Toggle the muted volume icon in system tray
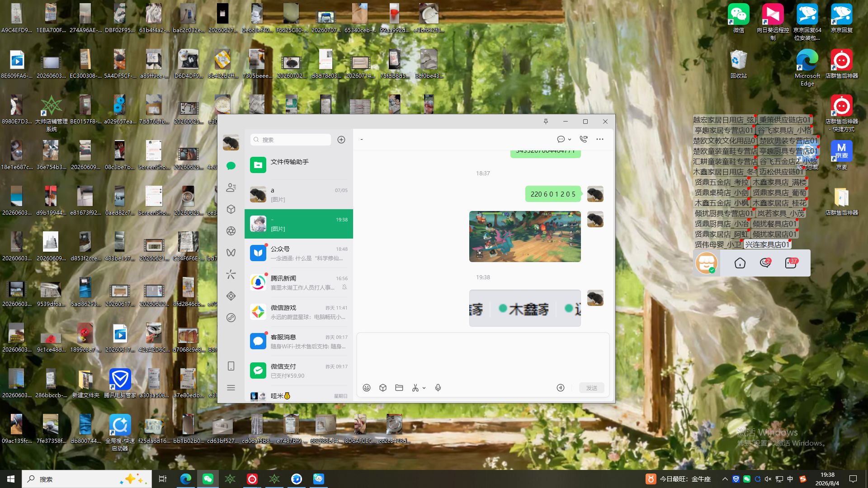This screenshot has height=488, width=868. click(768, 479)
